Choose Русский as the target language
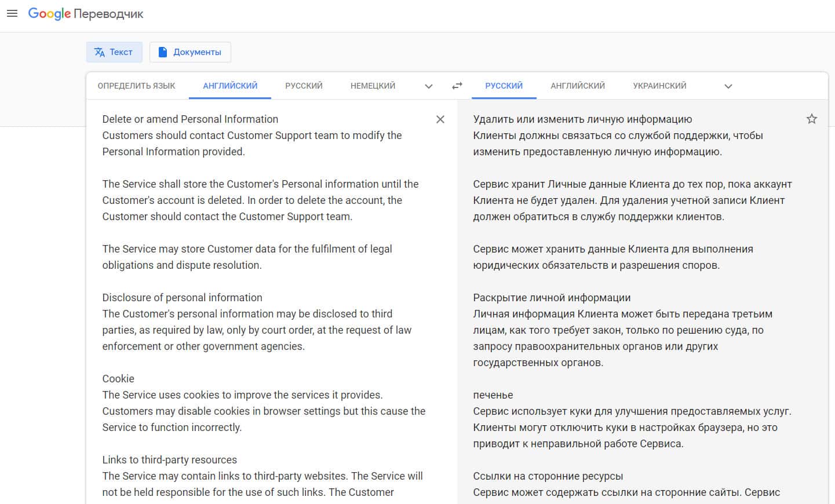This screenshot has height=504, width=835. tap(504, 86)
